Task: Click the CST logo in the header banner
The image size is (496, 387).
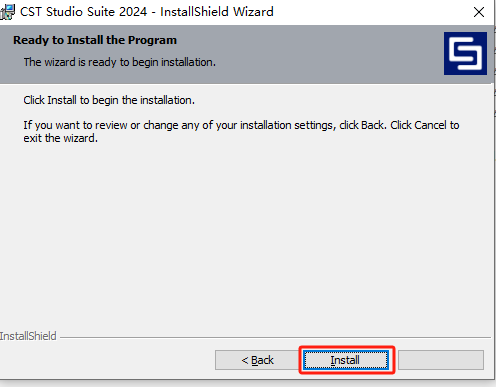Action: (465, 53)
